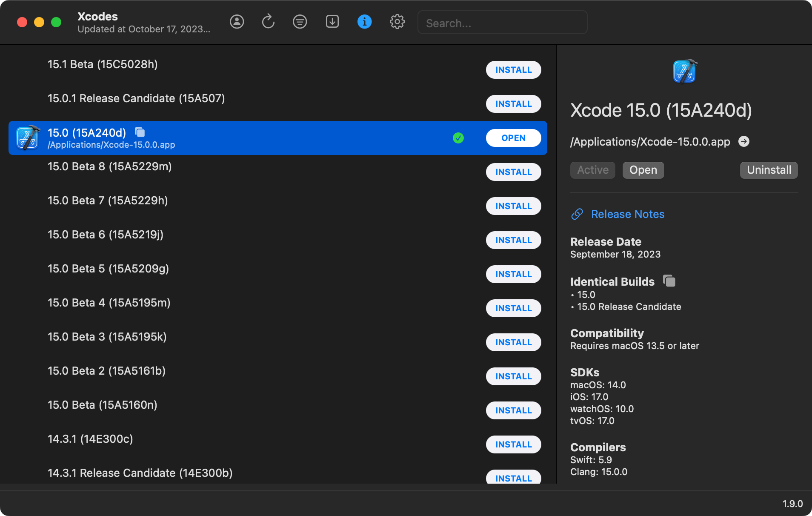Click the Uninstall button

pos(769,170)
